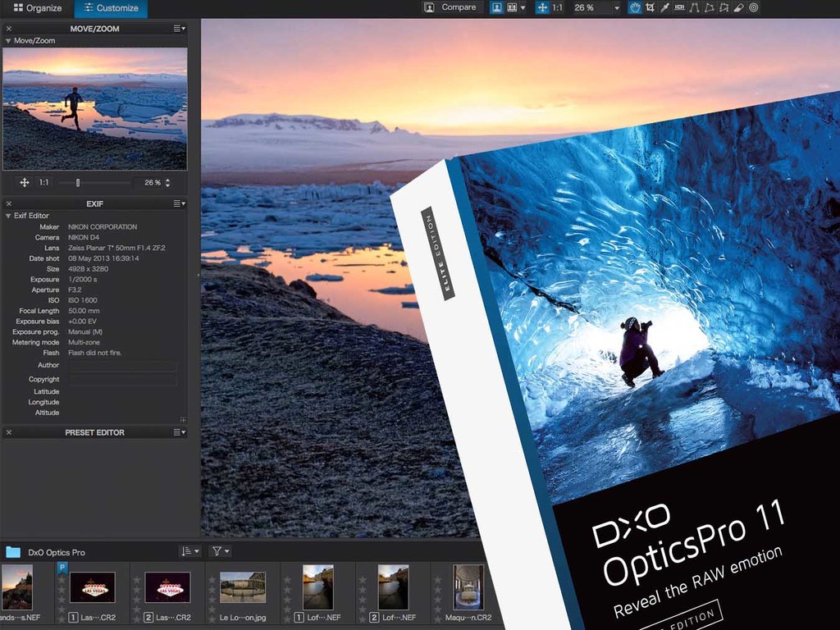Click the '50.00 mm' focal length value

[84, 311]
